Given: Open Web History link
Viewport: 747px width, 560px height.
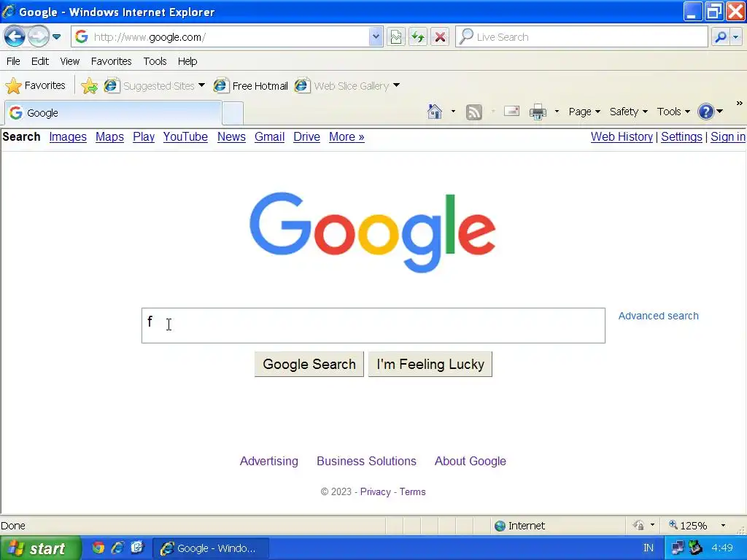Looking at the screenshot, I should [622, 136].
